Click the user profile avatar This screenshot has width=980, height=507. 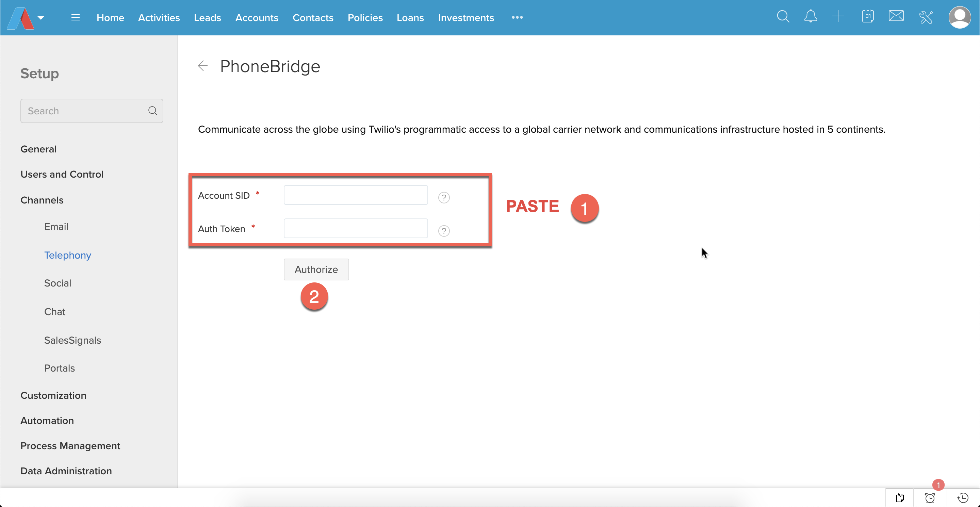pos(959,17)
